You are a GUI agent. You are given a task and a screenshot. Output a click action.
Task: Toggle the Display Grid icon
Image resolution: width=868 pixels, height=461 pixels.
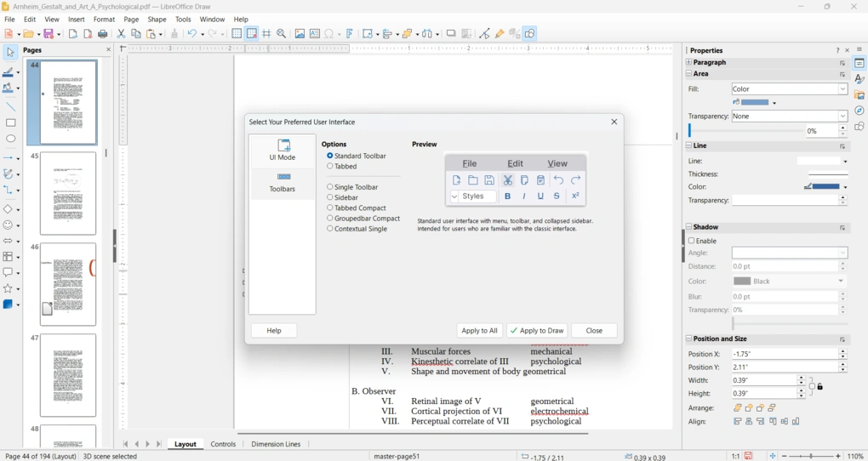(237, 34)
